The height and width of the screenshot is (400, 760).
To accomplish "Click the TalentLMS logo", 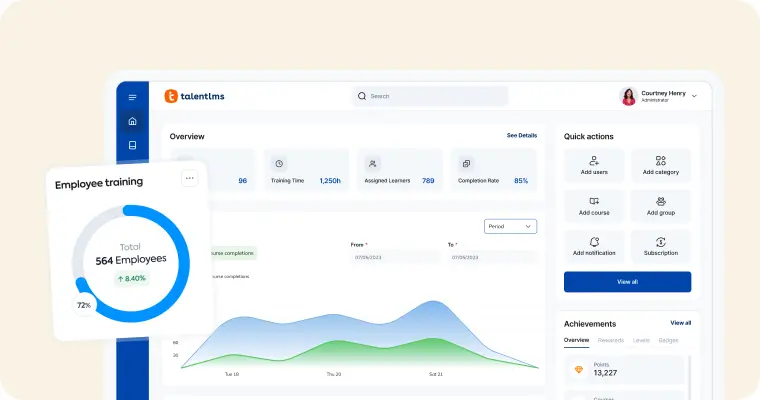I will point(195,96).
